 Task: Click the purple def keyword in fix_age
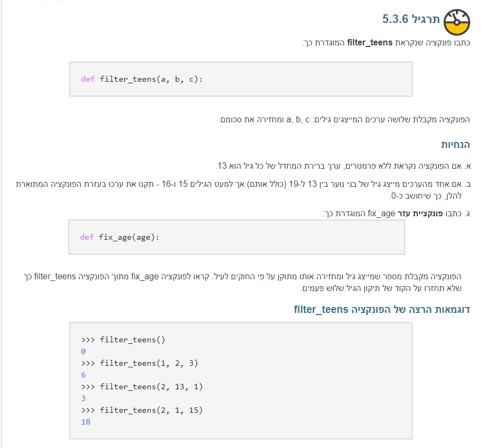(x=86, y=237)
